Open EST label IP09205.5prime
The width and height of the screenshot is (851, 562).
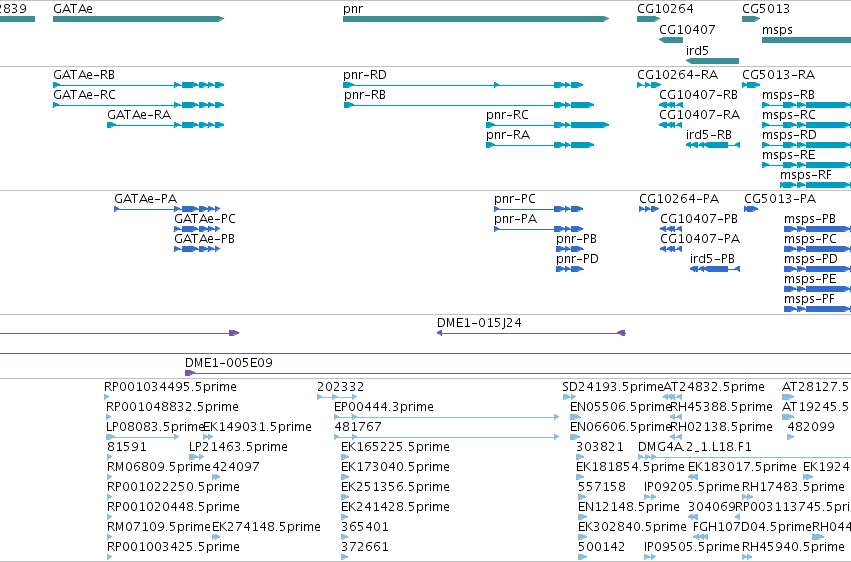(692, 487)
